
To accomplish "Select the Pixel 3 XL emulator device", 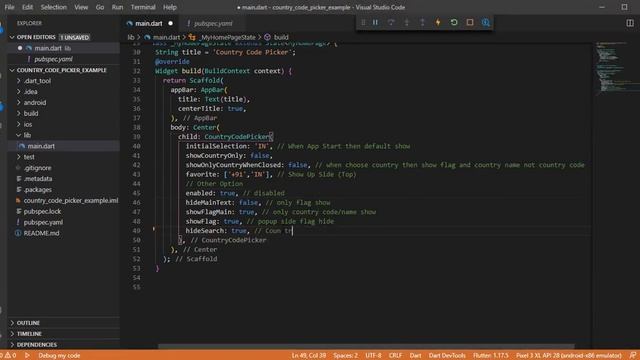I will [x=569, y=356].
